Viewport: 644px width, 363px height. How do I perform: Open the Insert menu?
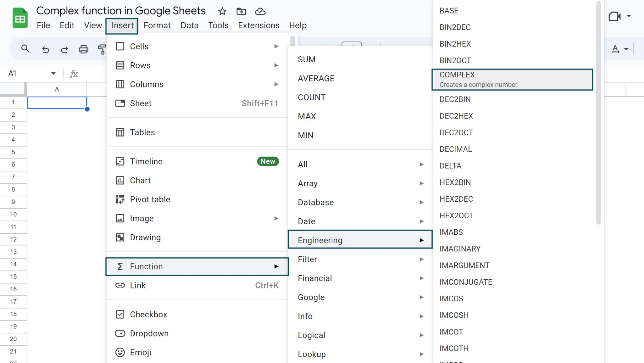pyautogui.click(x=122, y=25)
